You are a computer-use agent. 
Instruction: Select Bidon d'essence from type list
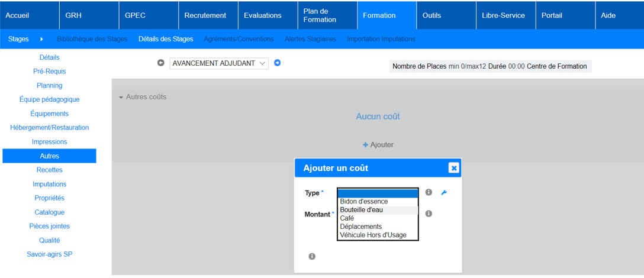coord(364,202)
